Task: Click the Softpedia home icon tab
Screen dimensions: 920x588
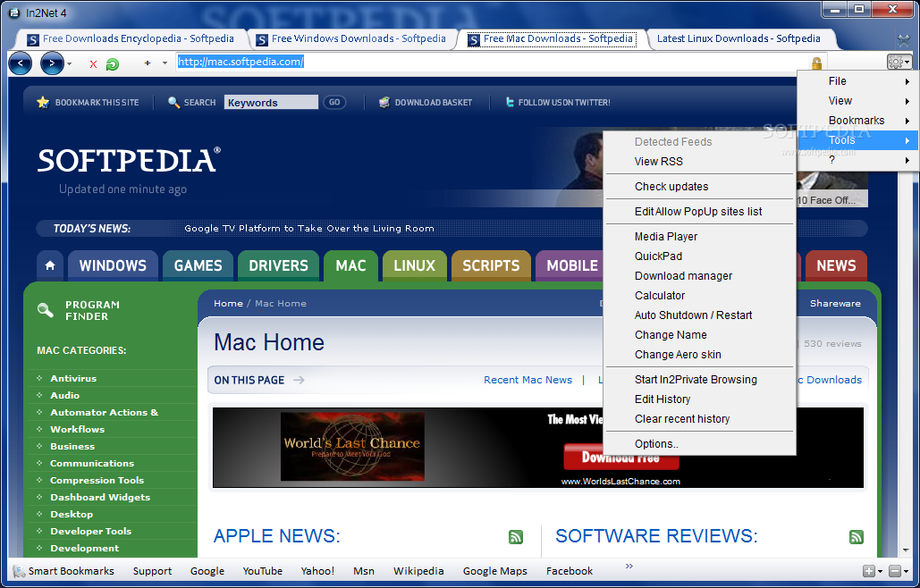Action: pyautogui.click(x=50, y=265)
